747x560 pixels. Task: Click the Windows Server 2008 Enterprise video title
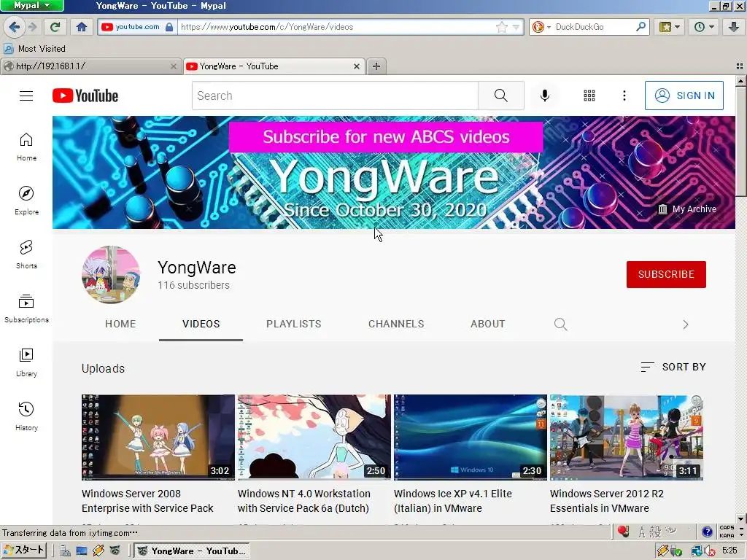[147, 501]
